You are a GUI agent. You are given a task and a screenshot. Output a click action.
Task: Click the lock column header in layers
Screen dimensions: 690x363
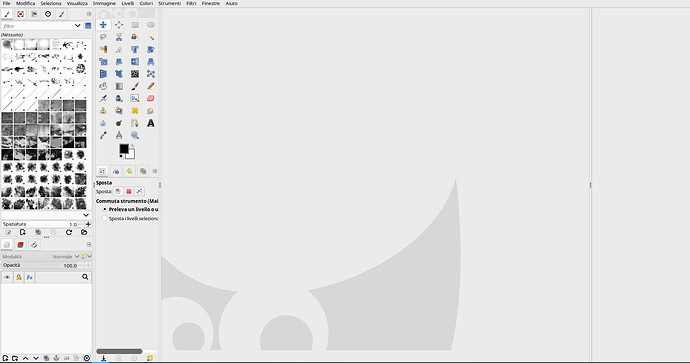point(18,277)
